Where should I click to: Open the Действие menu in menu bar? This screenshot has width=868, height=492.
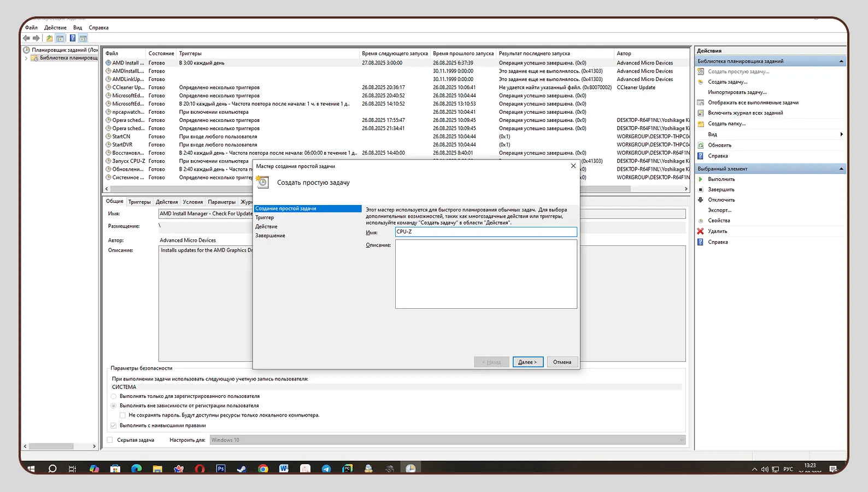click(x=55, y=27)
